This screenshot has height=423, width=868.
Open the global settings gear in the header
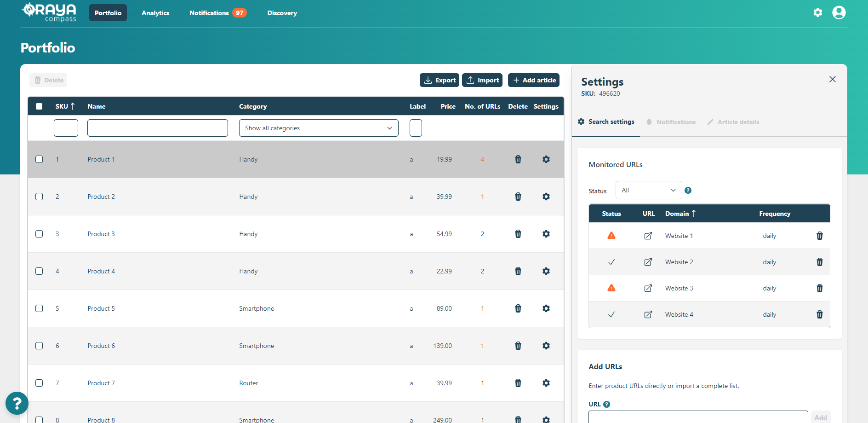pos(818,12)
